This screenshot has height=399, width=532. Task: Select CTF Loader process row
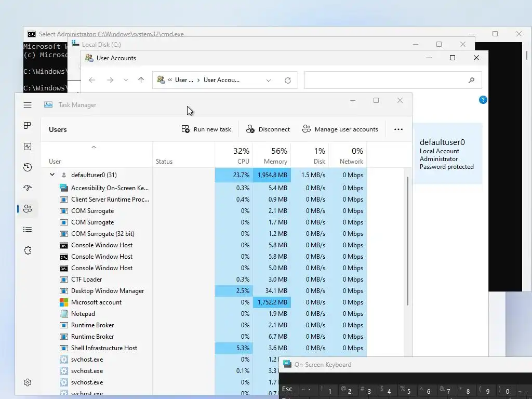pos(204,280)
